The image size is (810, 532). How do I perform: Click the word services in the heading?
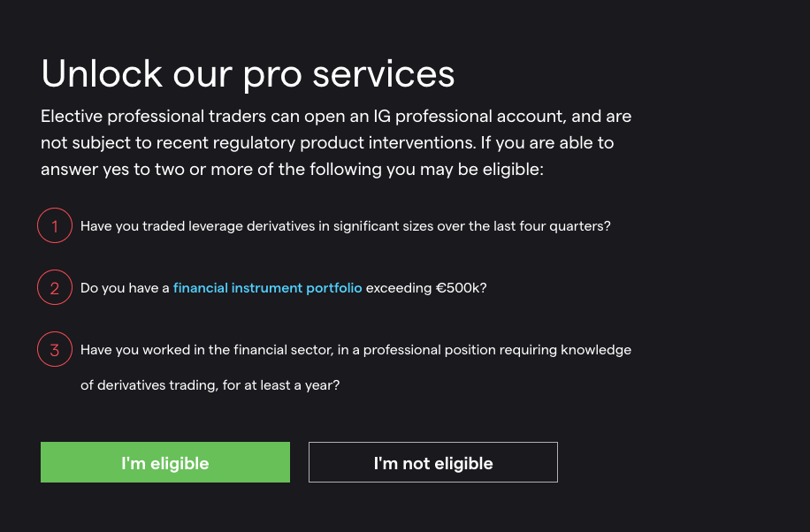pyautogui.click(x=384, y=73)
